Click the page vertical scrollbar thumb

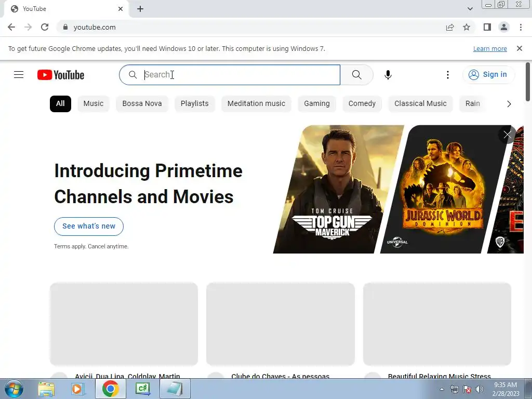(x=528, y=82)
